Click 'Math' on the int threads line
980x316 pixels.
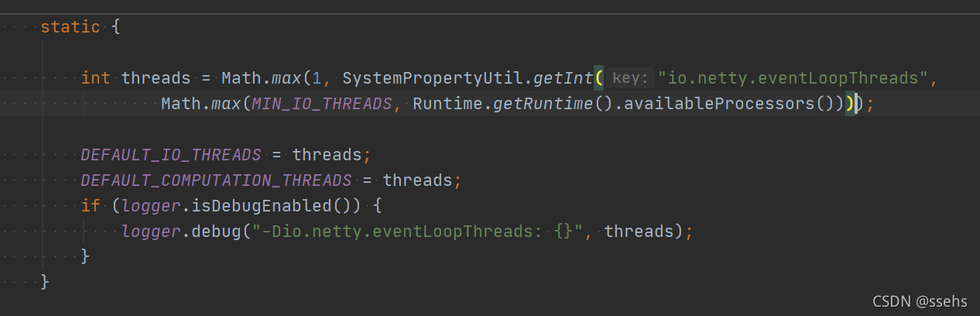tap(242, 78)
